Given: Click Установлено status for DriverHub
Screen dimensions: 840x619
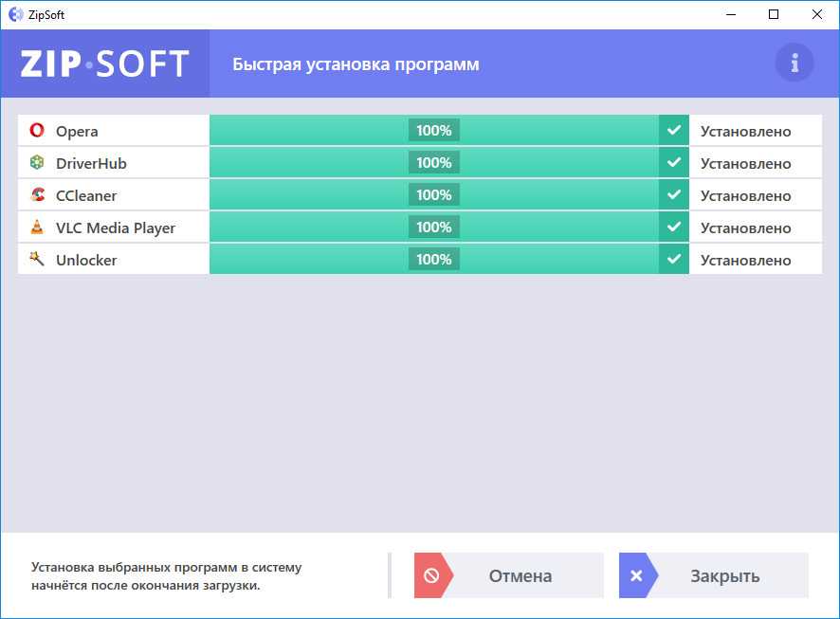Looking at the screenshot, I should coord(746,164).
